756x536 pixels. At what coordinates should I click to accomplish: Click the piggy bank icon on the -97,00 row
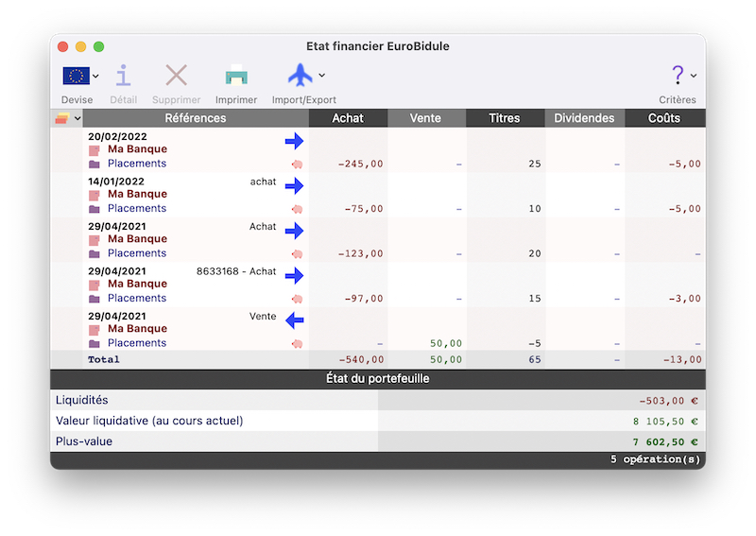coord(297,299)
